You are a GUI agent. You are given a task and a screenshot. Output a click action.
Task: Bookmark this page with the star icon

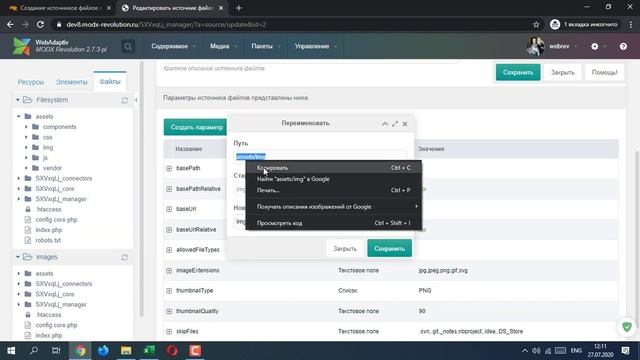536,24
